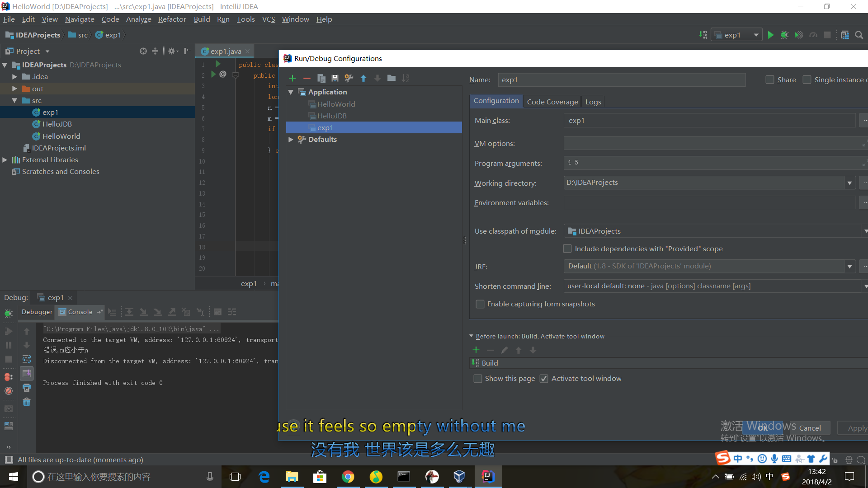Screen dimensions: 868x488
Task: Open the exp1 run configuration selector dropdown
Action: (x=737, y=35)
